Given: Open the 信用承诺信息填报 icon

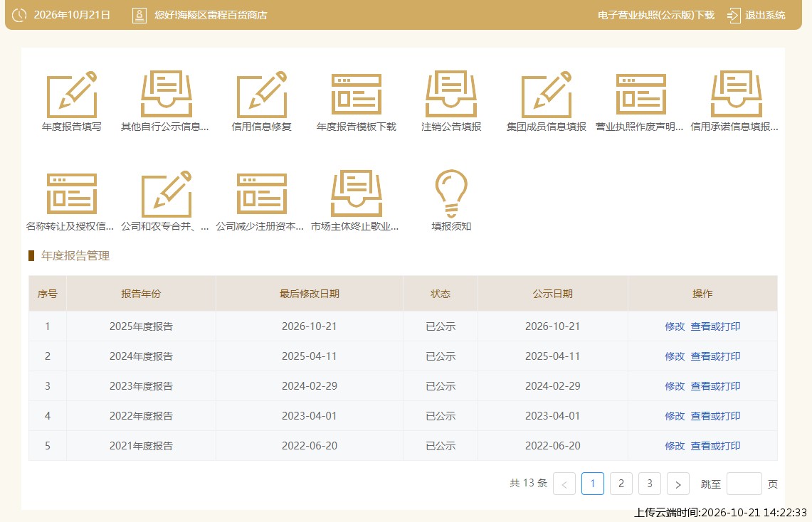Looking at the screenshot, I should pos(736,95).
